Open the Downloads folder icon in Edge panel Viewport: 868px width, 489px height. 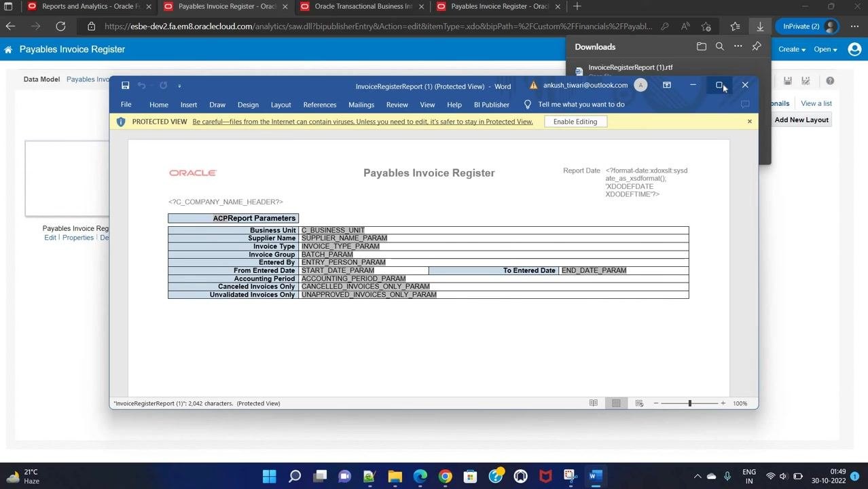tap(702, 47)
